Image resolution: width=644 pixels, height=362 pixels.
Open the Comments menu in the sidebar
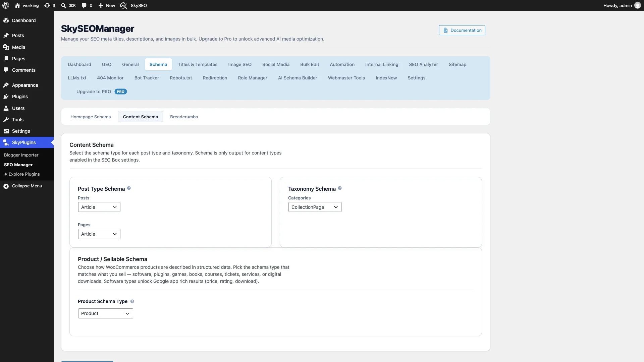[x=27, y=70]
